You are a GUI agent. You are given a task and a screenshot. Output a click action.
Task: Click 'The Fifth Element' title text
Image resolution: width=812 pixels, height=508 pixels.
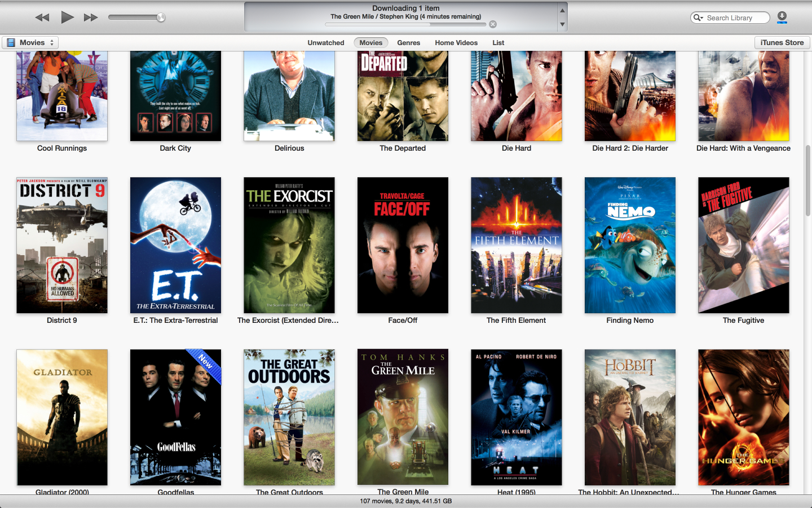(x=517, y=321)
